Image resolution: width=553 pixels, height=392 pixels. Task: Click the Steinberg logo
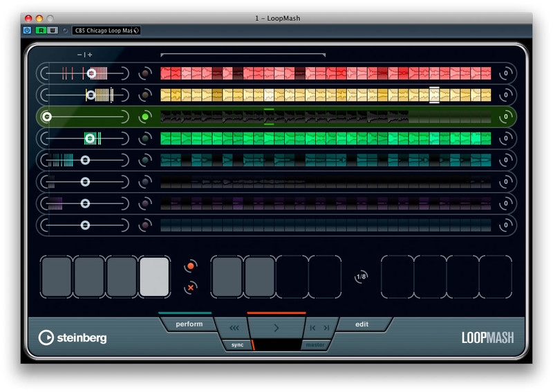[x=73, y=337]
